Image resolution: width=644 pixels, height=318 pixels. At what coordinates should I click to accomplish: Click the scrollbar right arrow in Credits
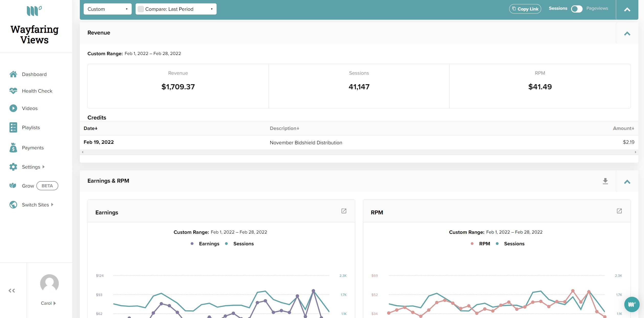pos(636,152)
